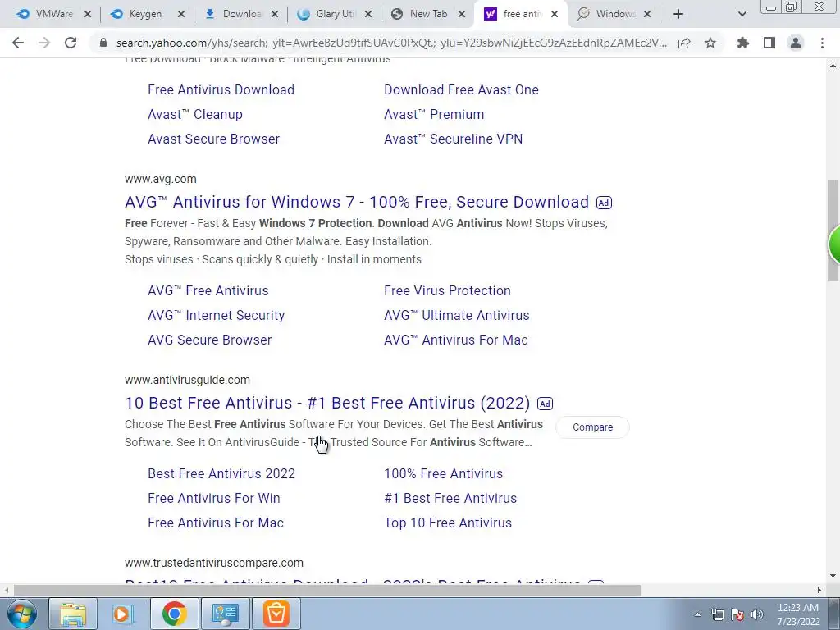The width and height of the screenshot is (840, 630).
Task: Click the volume speaker tray icon
Action: (756, 614)
